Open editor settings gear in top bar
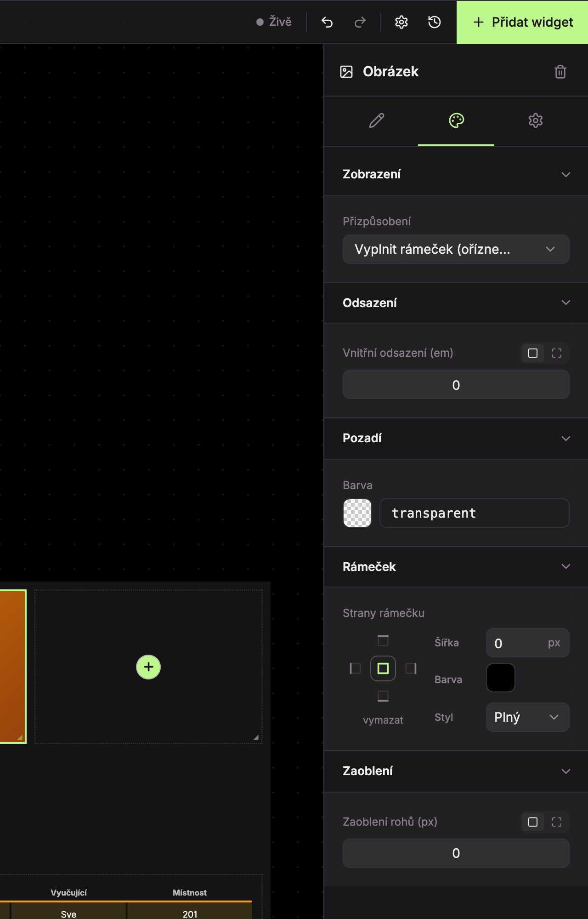588x919 pixels. click(x=401, y=22)
